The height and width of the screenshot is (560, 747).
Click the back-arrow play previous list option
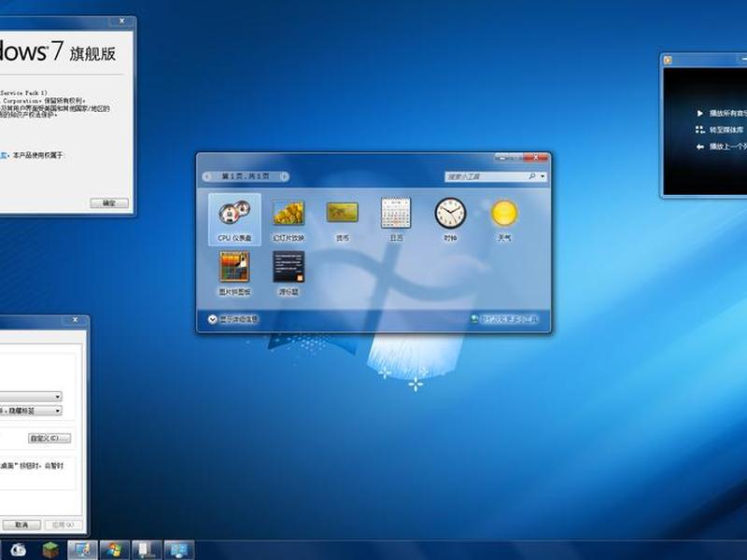[721, 147]
